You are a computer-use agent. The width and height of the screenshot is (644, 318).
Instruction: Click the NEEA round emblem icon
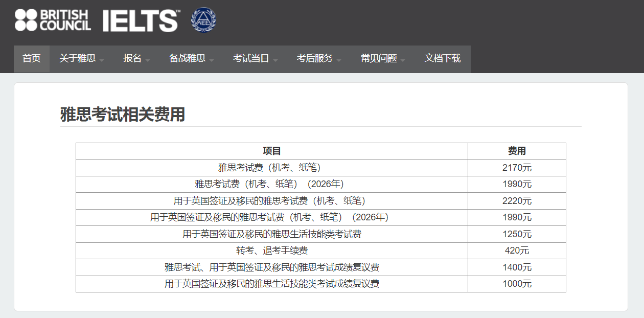click(x=203, y=20)
